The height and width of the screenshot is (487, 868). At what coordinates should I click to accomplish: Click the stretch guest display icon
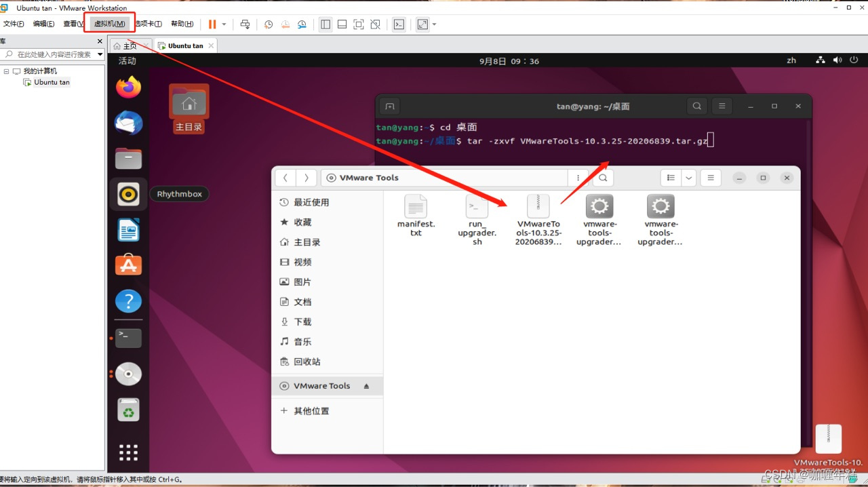pos(422,24)
